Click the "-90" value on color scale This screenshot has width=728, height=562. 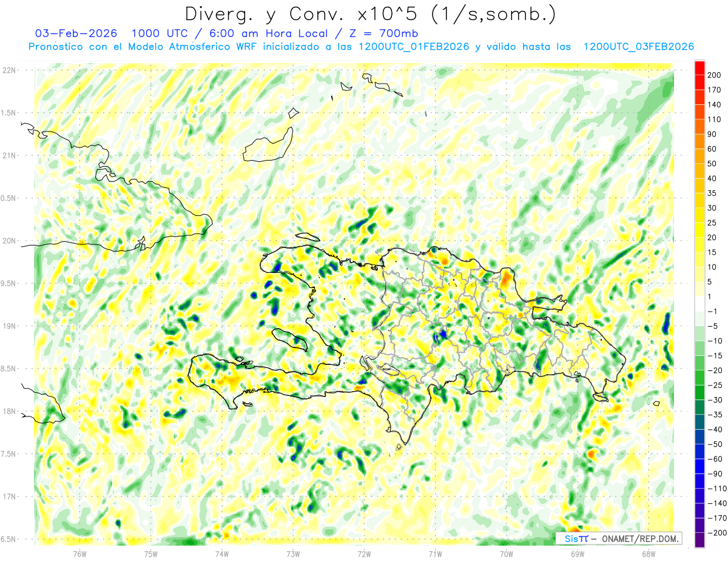pos(714,473)
